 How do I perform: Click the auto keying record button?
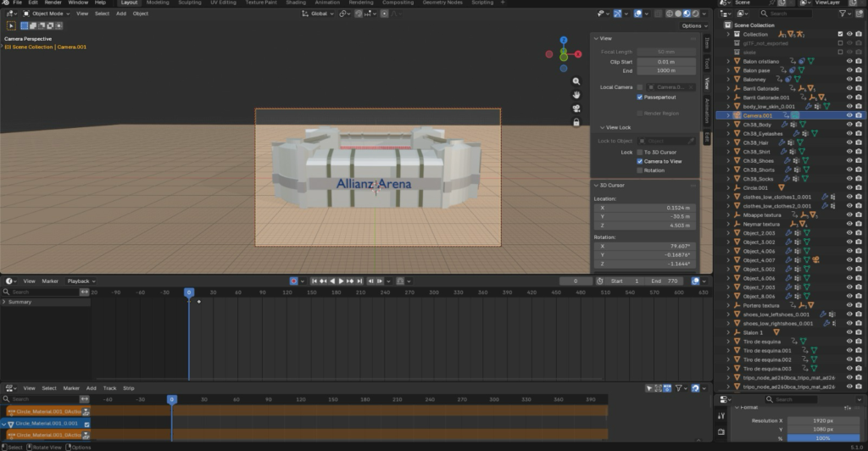pos(294,281)
